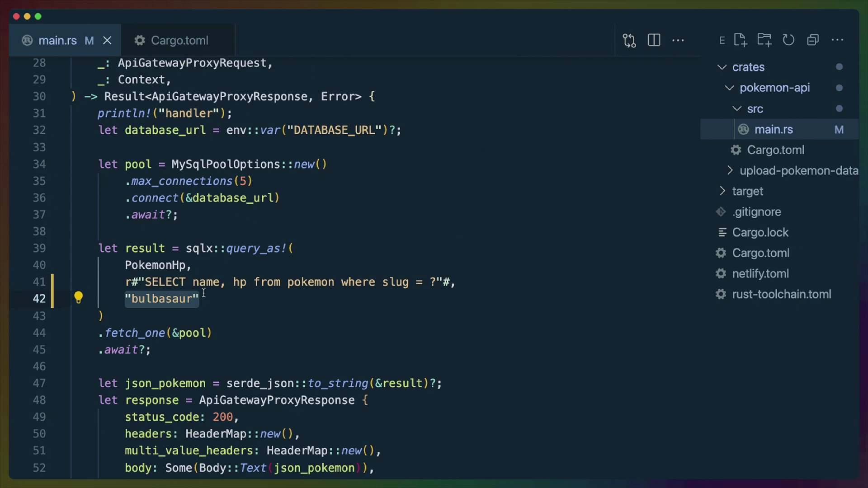This screenshot has width=868, height=488.
Task: Collapse the crates folder
Action: pyautogui.click(x=722, y=67)
